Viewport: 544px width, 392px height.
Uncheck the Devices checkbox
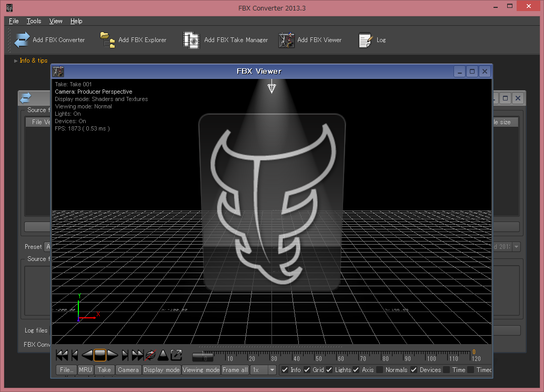click(414, 370)
